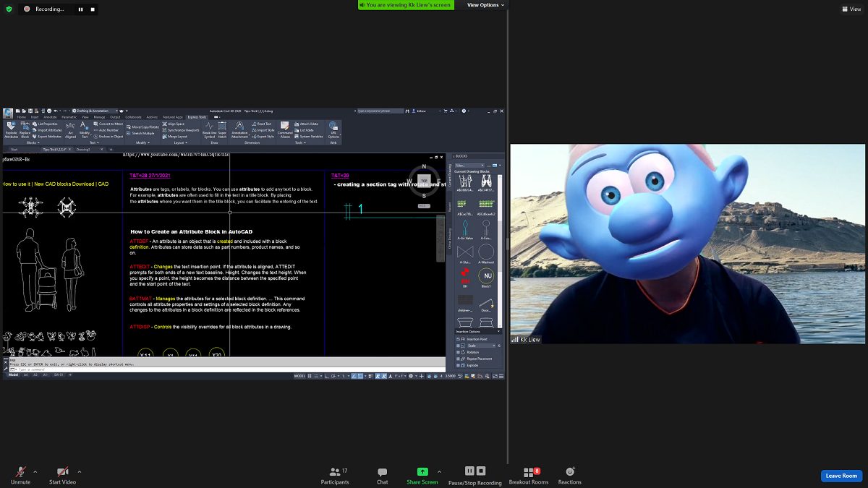Click the Convert to Mtext button
The height and width of the screenshot is (488, 868).
coord(109,124)
